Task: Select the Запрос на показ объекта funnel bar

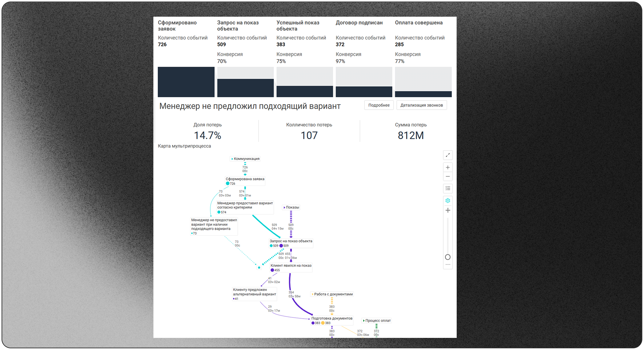Action: [245, 88]
